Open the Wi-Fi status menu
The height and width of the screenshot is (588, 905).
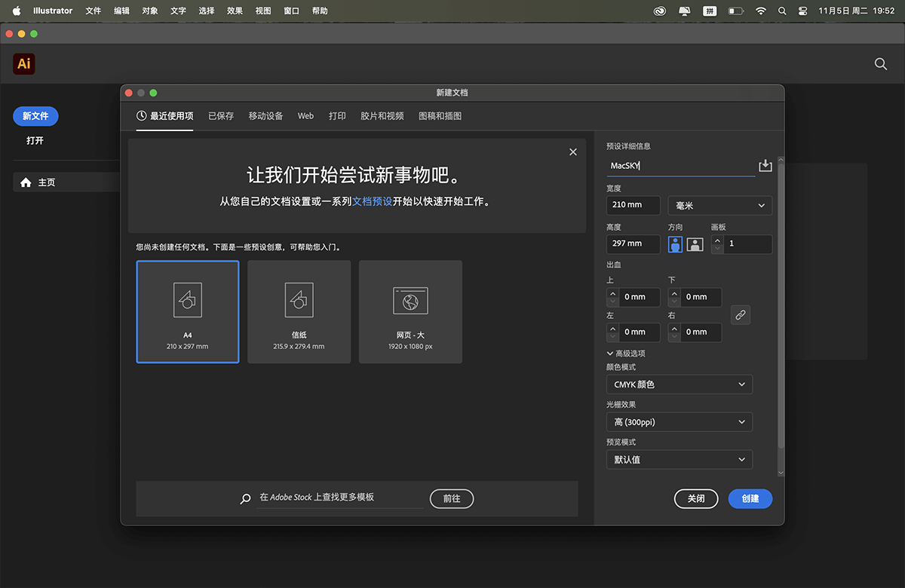point(761,11)
